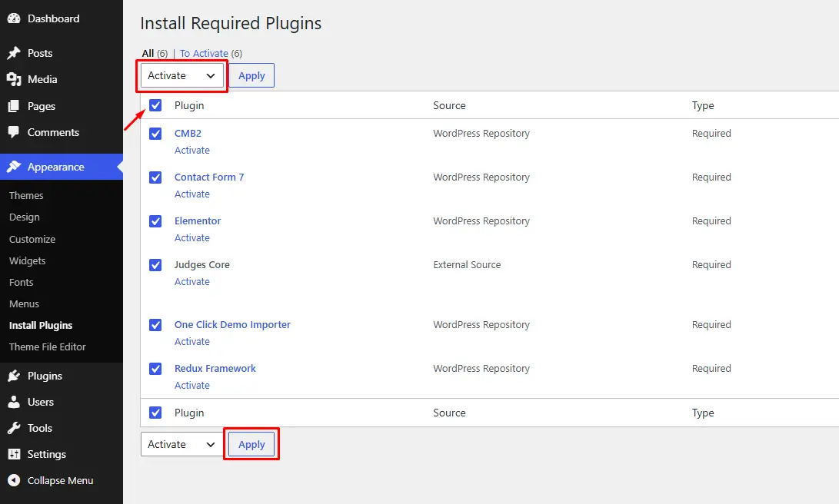This screenshot has width=839, height=504.
Task: Click the Install Required Plugins heading
Action: (x=231, y=24)
